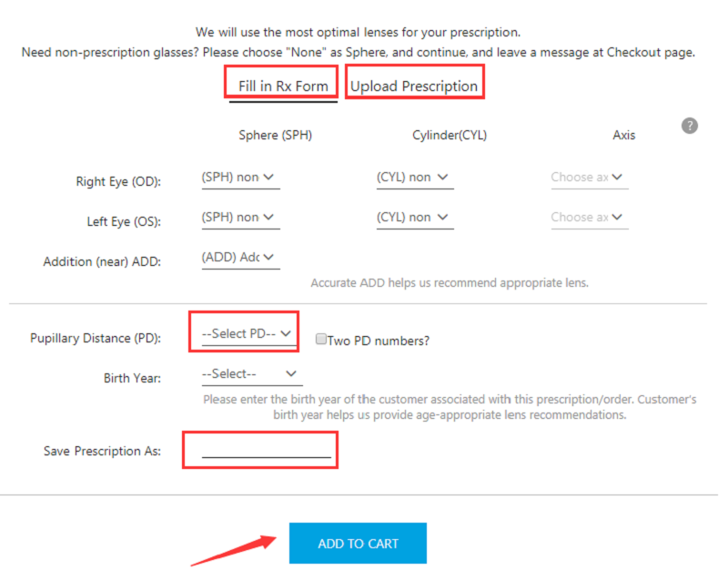Screen dimensions: 728x581
Task: Switch to Fill in Rx Form tab
Action: [x=283, y=86]
